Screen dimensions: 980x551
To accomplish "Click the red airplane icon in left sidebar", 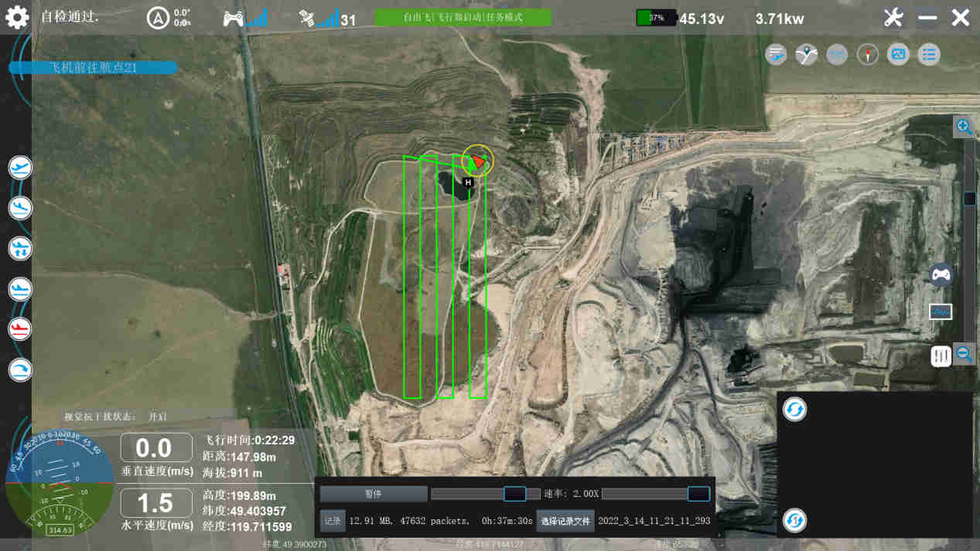I will [x=20, y=328].
